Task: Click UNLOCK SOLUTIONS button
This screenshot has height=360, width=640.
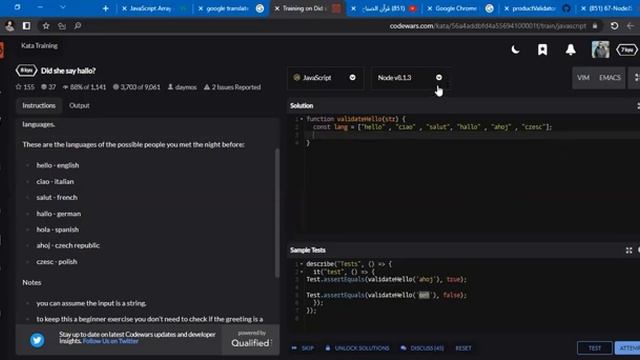Action: point(357,348)
